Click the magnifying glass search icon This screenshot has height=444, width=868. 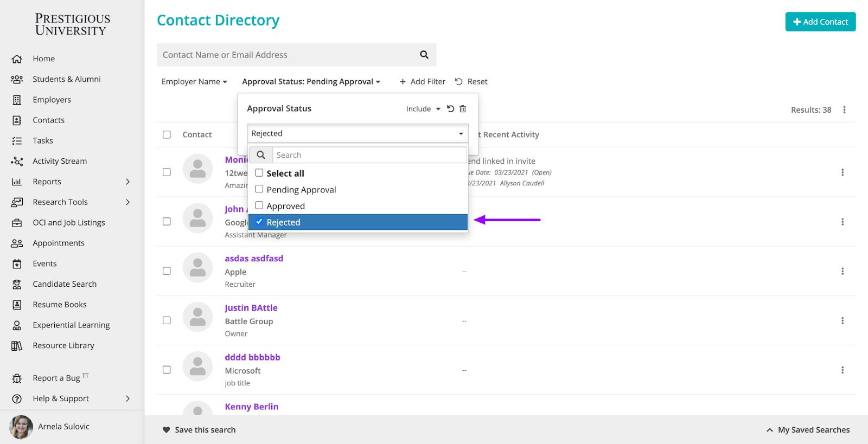424,55
